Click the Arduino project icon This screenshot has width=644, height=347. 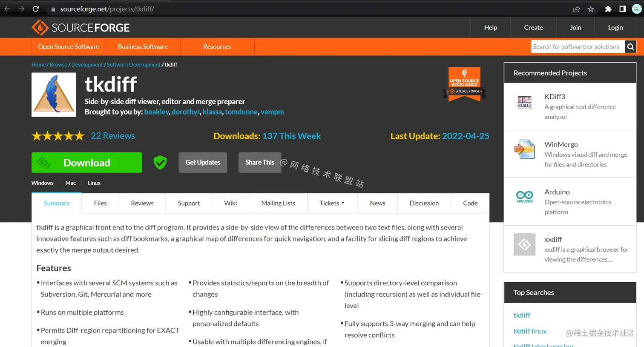[x=524, y=197]
